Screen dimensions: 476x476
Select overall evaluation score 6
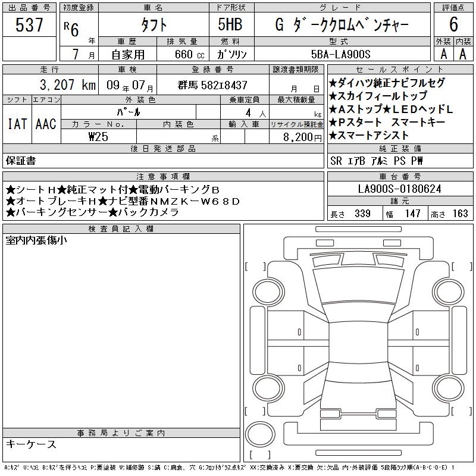(x=453, y=24)
